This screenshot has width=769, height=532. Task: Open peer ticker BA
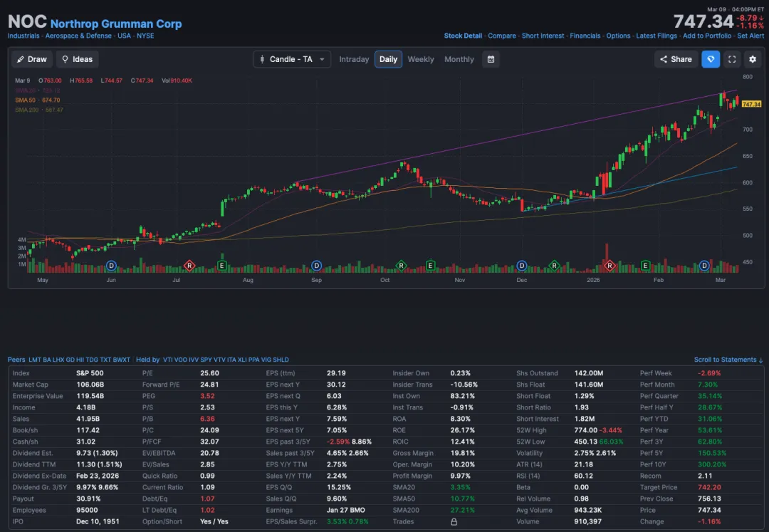point(47,360)
